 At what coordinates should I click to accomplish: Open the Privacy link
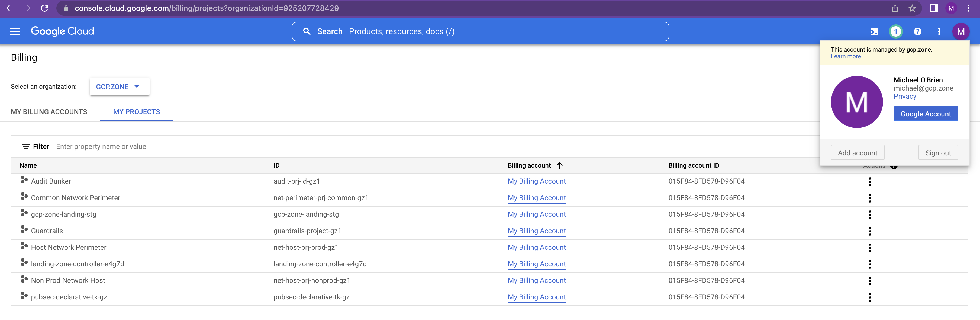click(x=905, y=97)
